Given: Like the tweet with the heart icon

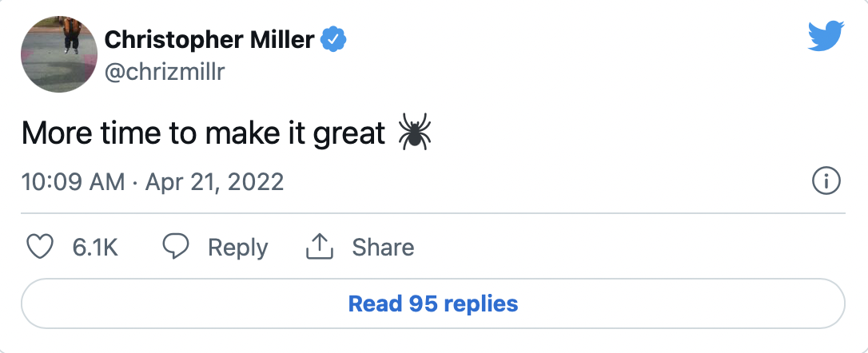Looking at the screenshot, I should 39,248.
